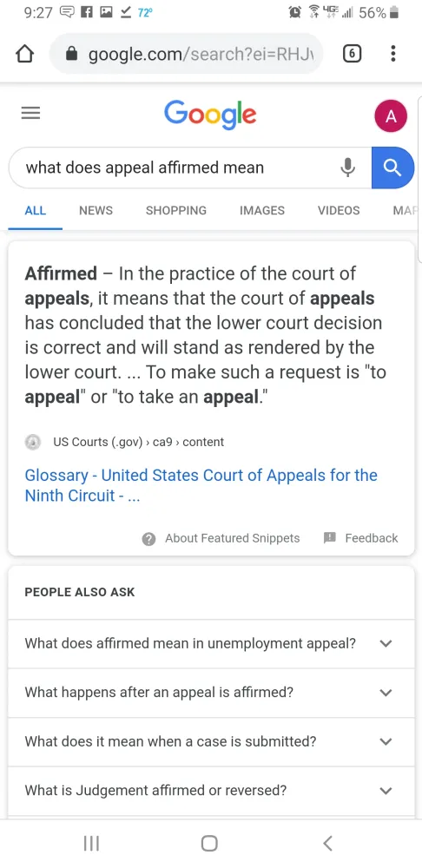Tap the search query text field
The image size is (422, 868).
[x=176, y=168]
